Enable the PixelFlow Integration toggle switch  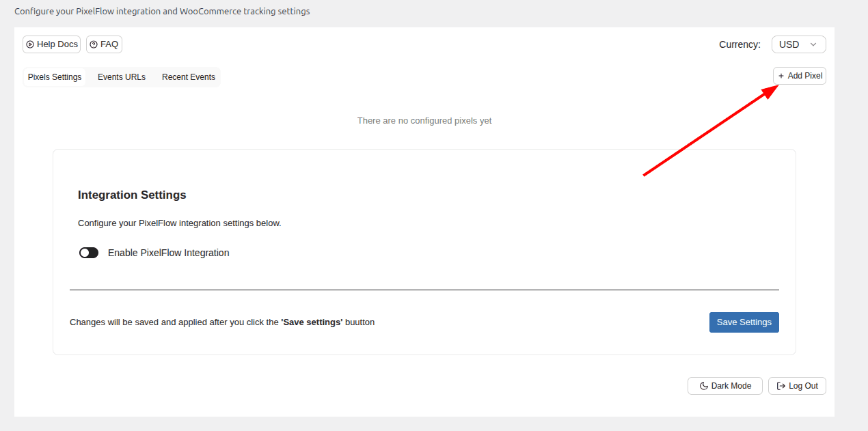tap(89, 253)
